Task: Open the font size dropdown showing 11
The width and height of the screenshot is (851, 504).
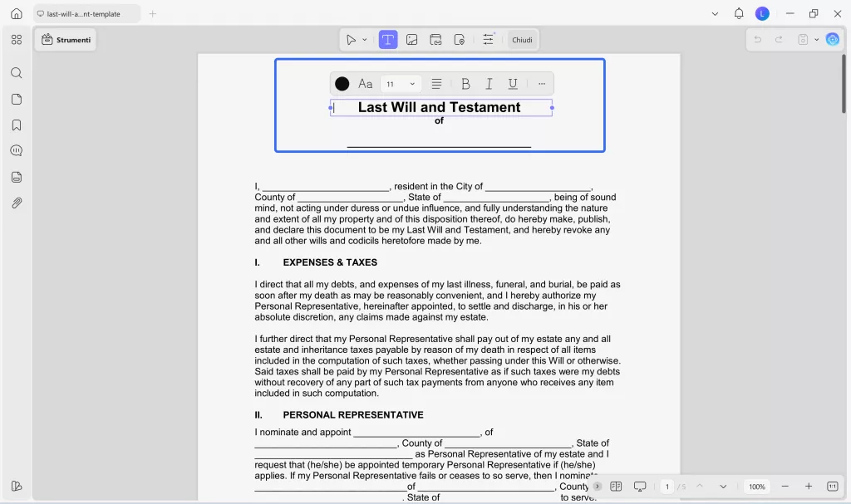Action: click(399, 83)
